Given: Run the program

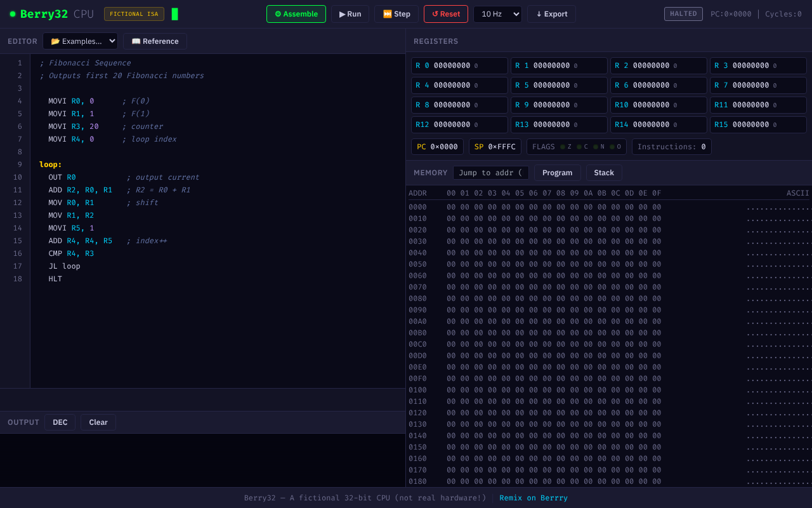Looking at the screenshot, I should pyautogui.click(x=350, y=14).
